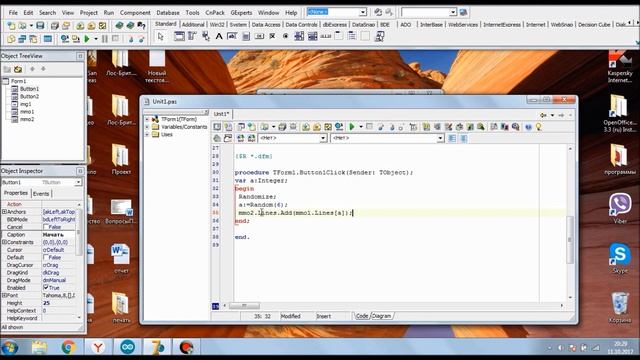Click the green Run arrow in Unit1 editor toolbar
Image resolution: width=640 pixels, height=360 pixels.
tap(352, 127)
